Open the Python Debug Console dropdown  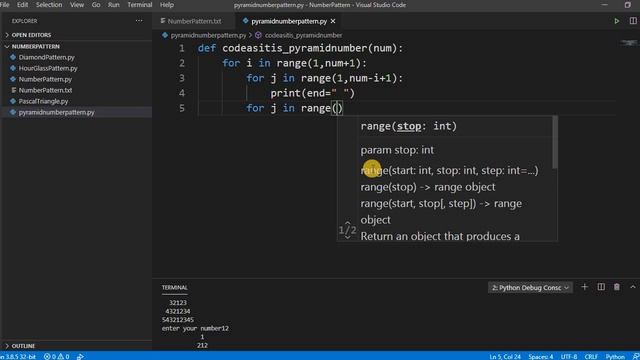click(530, 287)
